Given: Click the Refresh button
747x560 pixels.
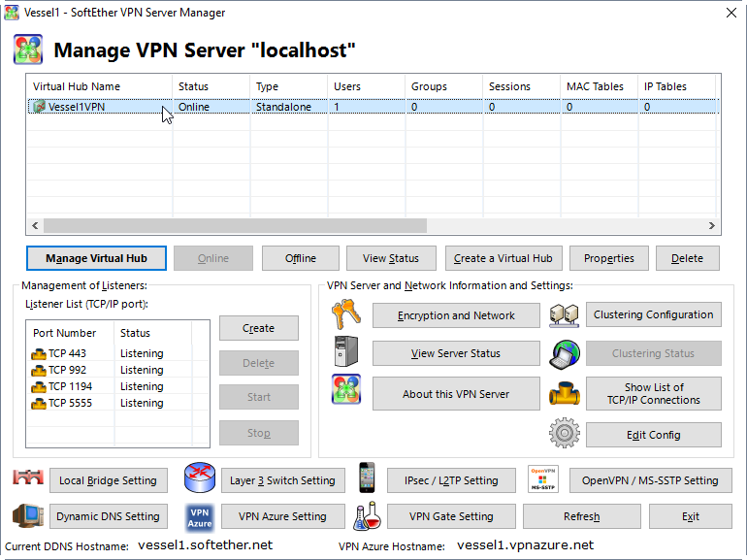Looking at the screenshot, I should [x=582, y=516].
